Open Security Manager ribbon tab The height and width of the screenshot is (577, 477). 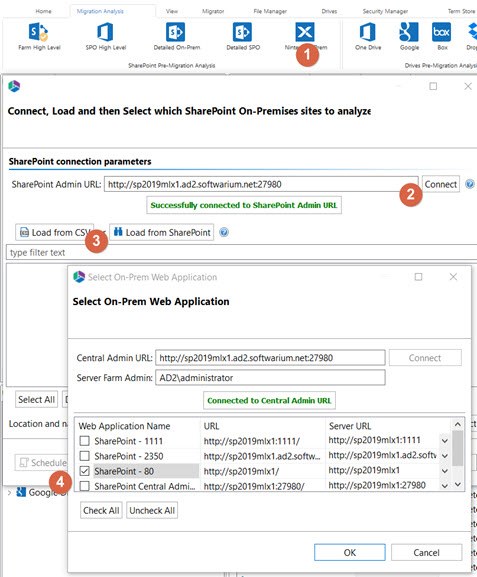click(385, 11)
